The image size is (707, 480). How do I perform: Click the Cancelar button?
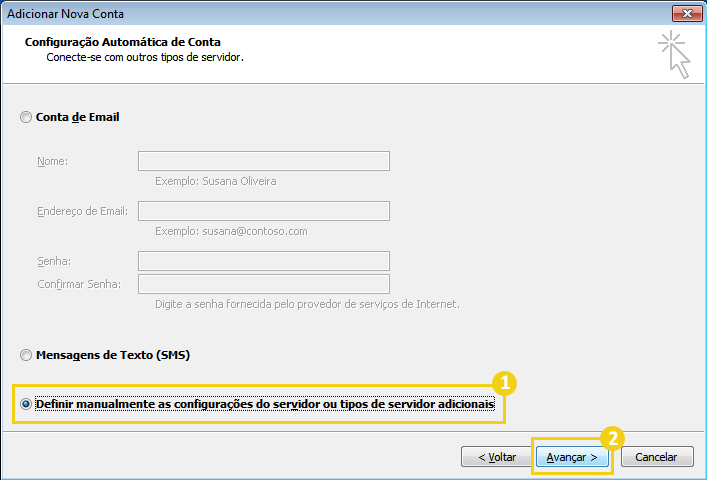656,457
